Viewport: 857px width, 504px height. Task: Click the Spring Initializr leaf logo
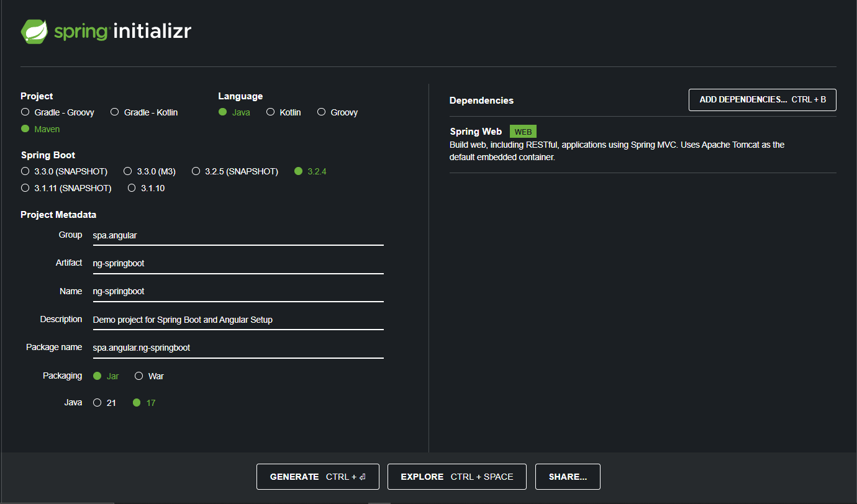click(34, 31)
